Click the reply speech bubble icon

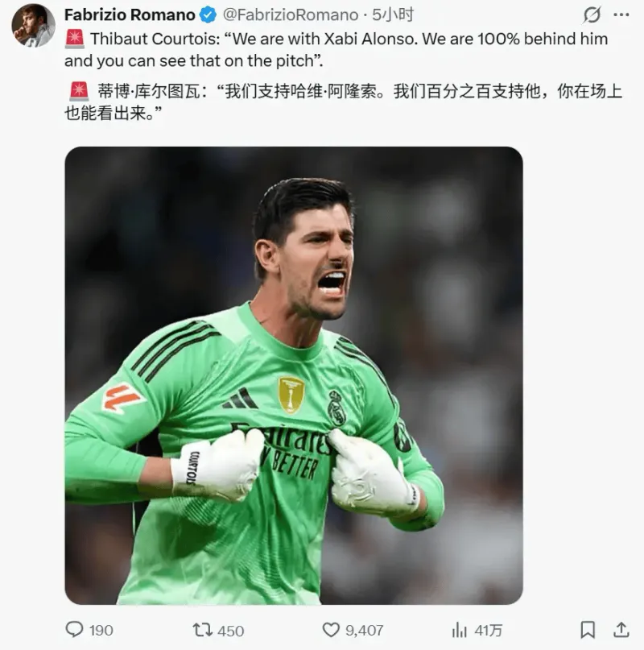75,630
